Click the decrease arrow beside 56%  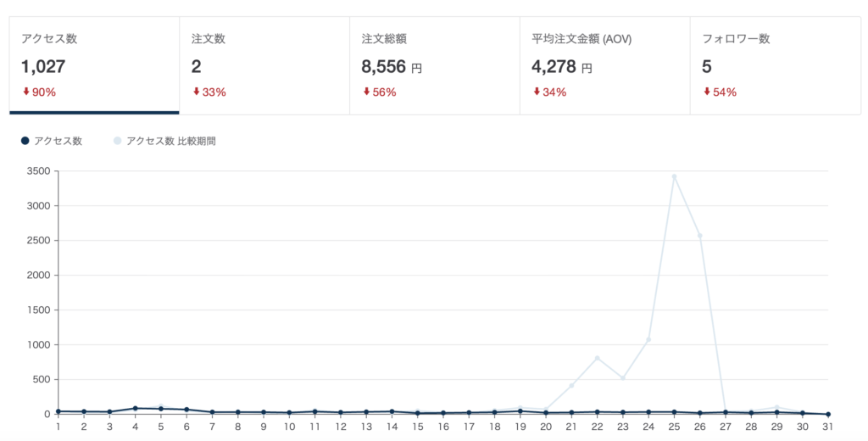pos(366,92)
